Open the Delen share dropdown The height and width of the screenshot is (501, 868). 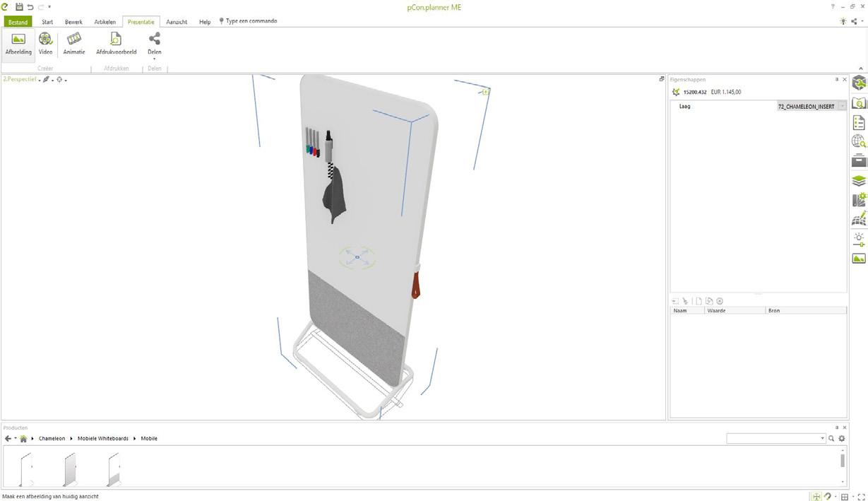(x=154, y=46)
